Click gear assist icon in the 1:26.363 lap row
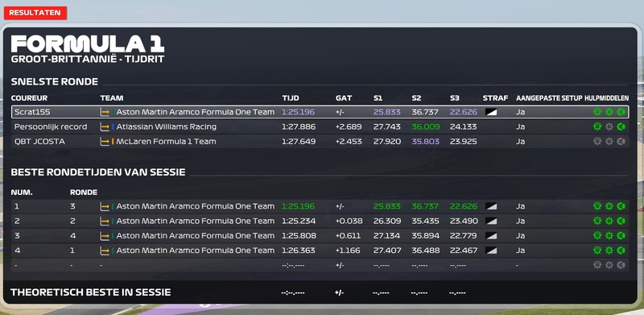The height and width of the screenshot is (315, 644). coord(609,250)
